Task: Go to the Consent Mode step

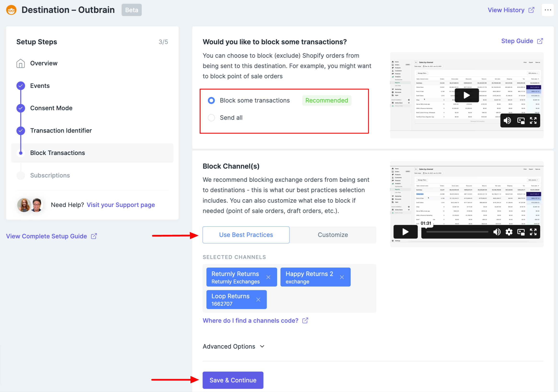Action: [x=51, y=108]
